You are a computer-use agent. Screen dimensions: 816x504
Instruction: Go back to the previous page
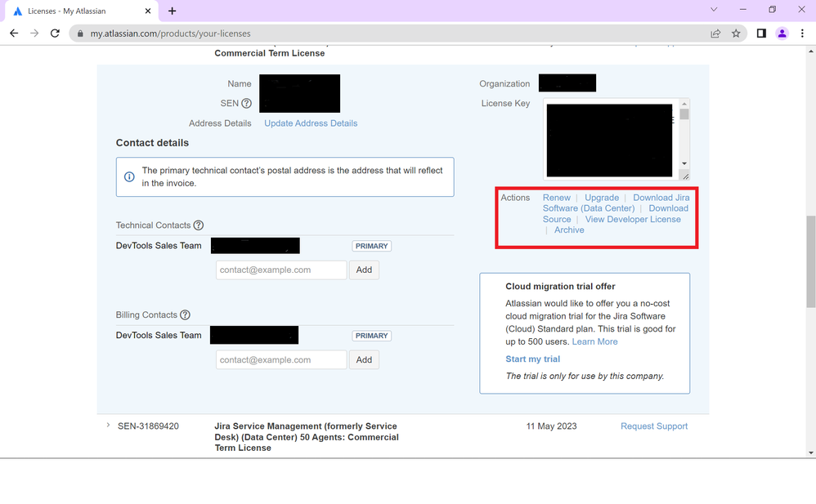[x=14, y=33]
